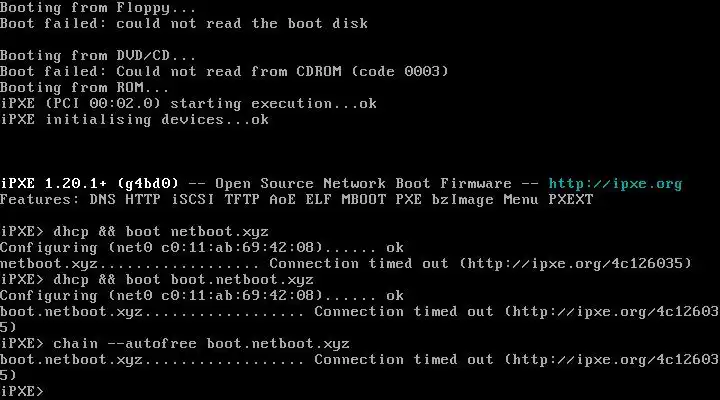The height and width of the screenshot is (400, 720).
Task: Click the first 'Configuring (net0 c0:11:ab:69:42:08)' line
Action: (202, 248)
